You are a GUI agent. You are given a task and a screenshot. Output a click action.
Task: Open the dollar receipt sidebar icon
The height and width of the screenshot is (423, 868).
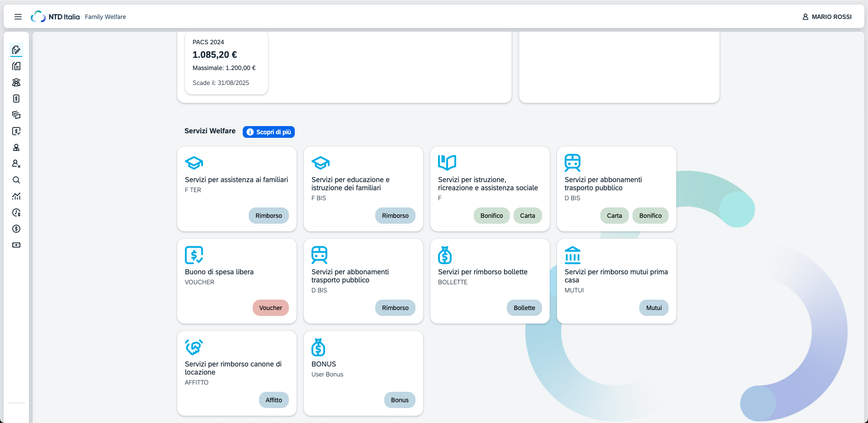click(x=16, y=99)
